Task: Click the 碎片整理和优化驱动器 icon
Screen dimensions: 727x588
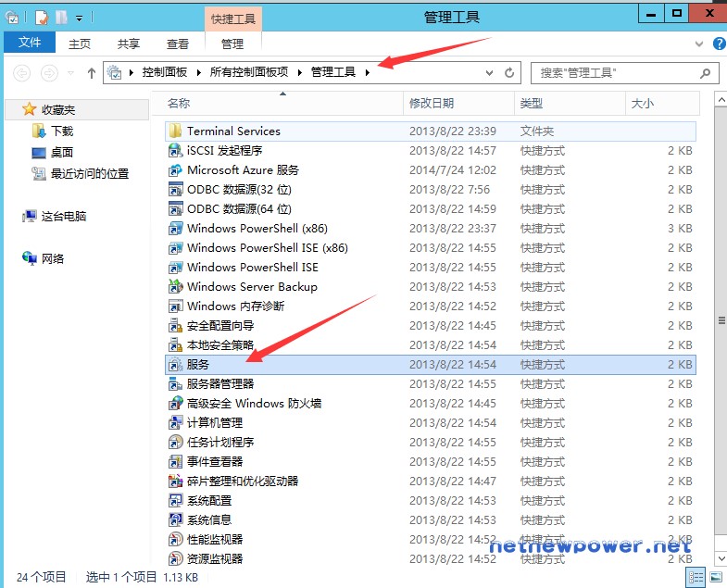Action: point(175,482)
